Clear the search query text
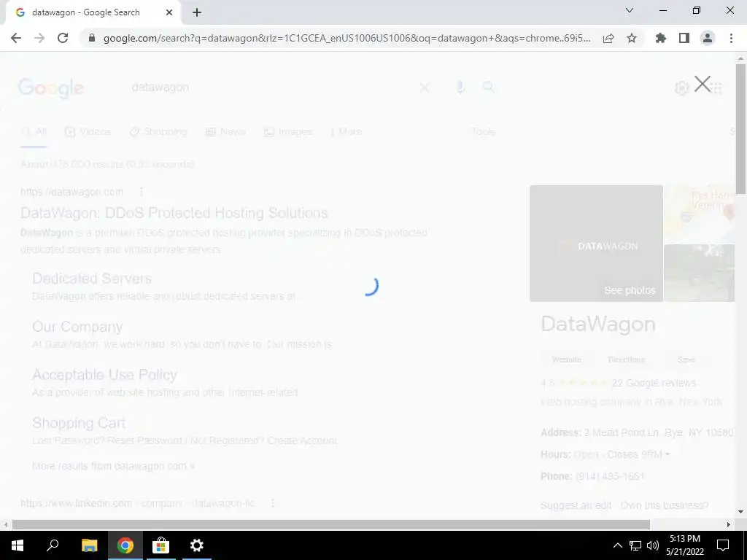The width and height of the screenshot is (747, 560). pos(425,87)
